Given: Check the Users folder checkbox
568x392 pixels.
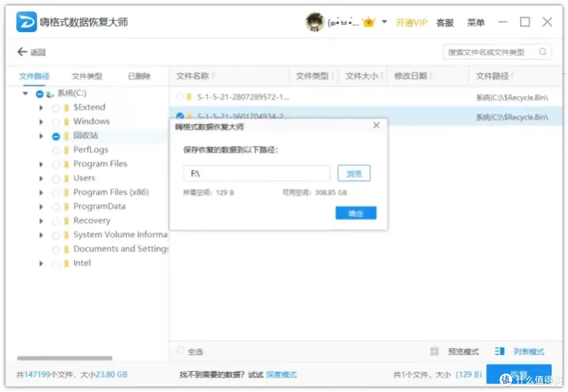Looking at the screenshot, I should coord(56,178).
